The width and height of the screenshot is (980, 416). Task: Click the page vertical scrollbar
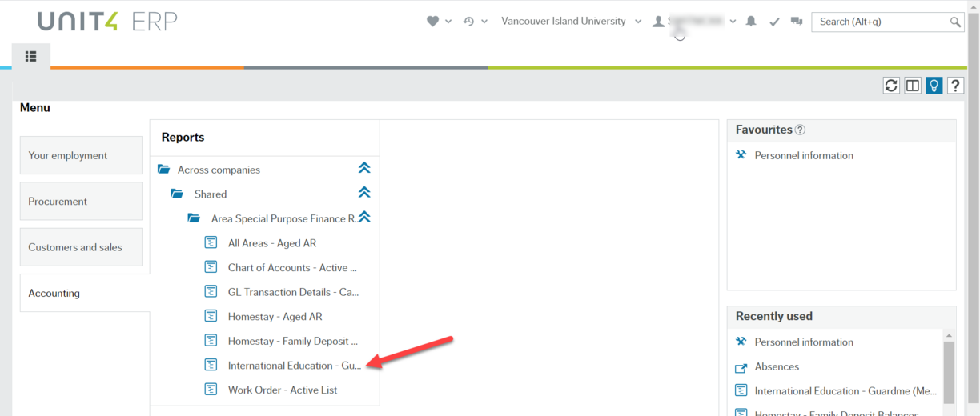click(x=973, y=208)
